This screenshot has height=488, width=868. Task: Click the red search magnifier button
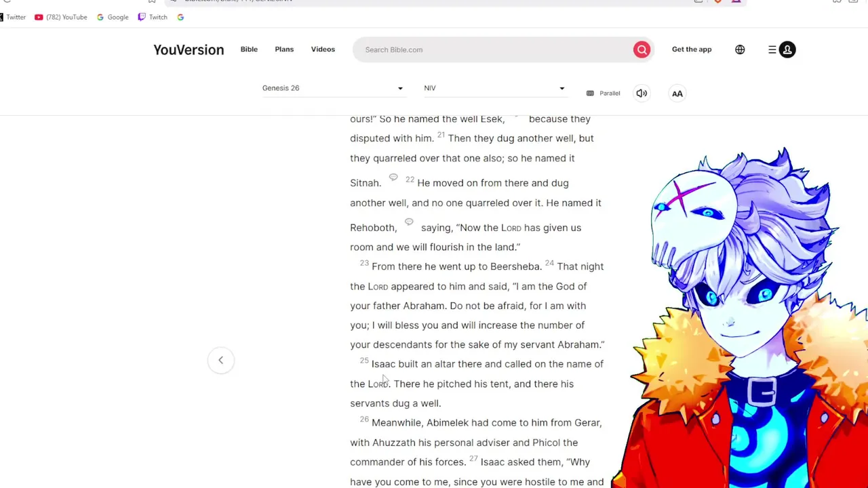tap(642, 49)
